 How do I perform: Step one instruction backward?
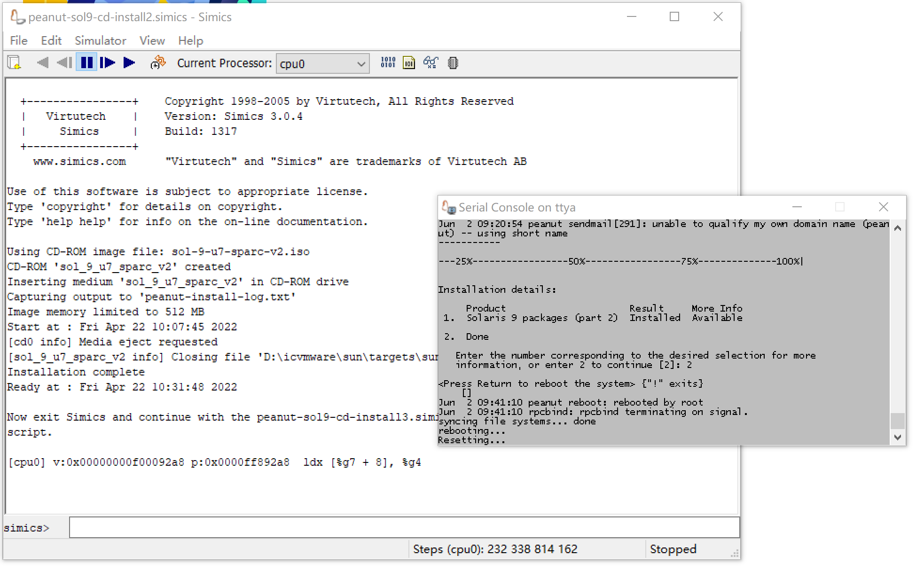pos(64,63)
